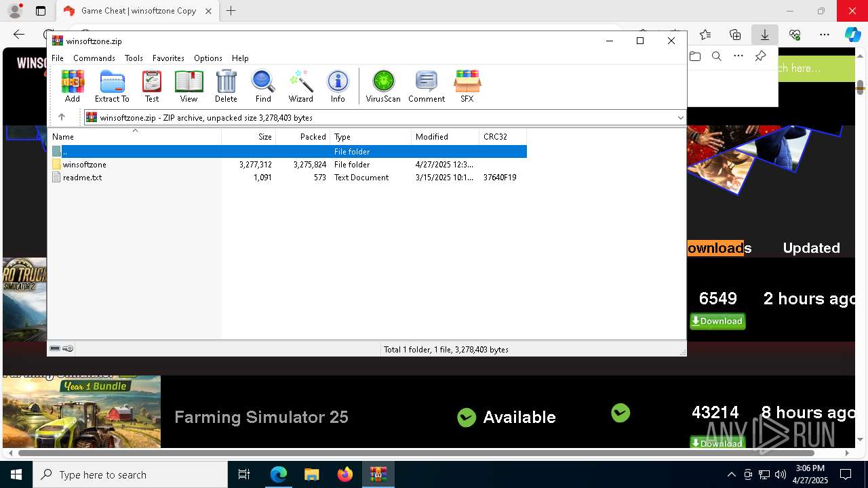Open the Commands menu
This screenshot has width=868, height=488.
tap(94, 58)
